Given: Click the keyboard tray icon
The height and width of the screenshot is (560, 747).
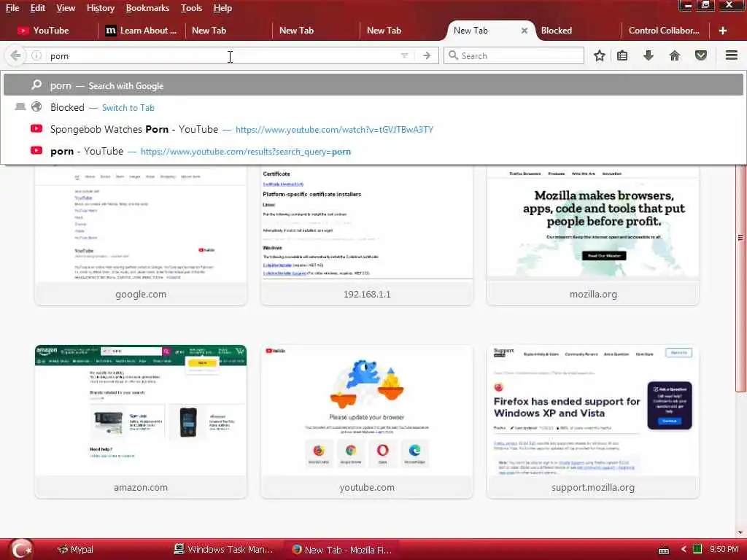Looking at the screenshot, I should coord(664,550).
